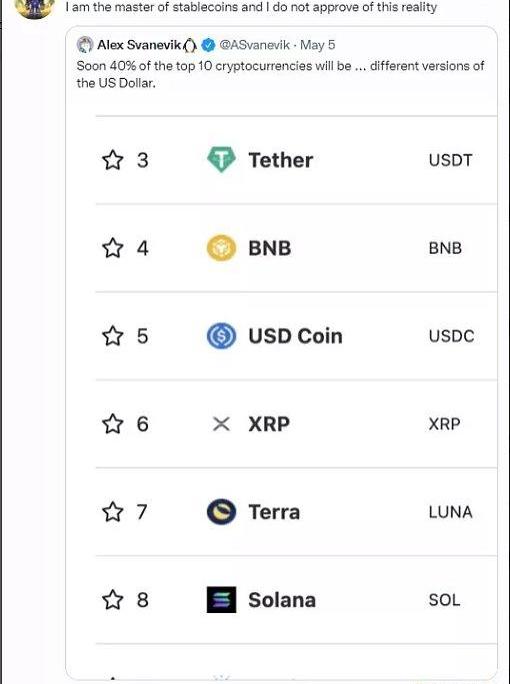Open the @ASvanevik handle link
510x684 pixels.
(254, 45)
